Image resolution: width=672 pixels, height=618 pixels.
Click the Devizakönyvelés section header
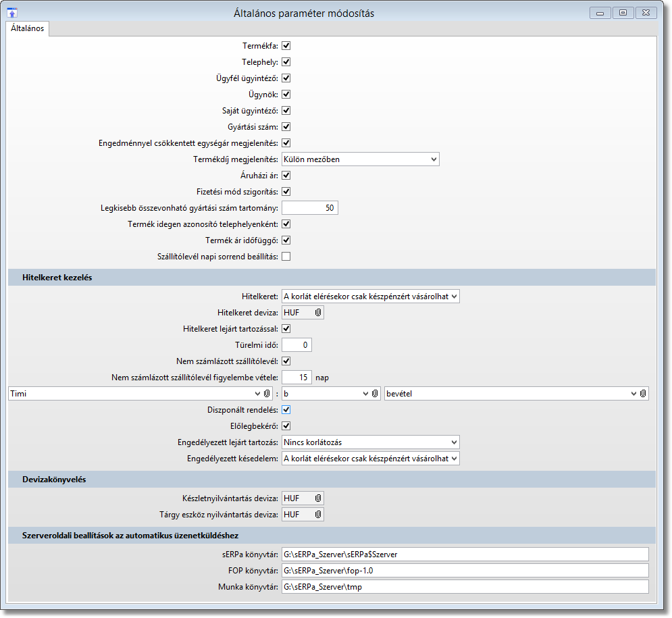332,479
